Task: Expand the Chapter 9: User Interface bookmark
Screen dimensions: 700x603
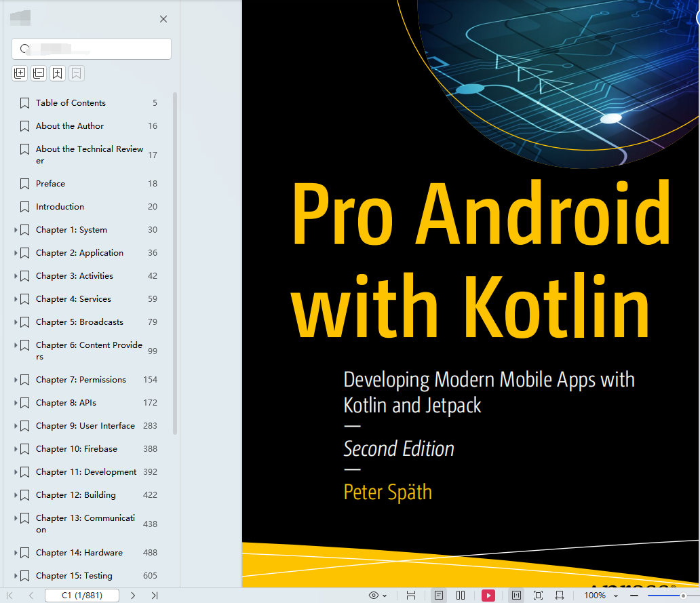Action: [16, 426]
